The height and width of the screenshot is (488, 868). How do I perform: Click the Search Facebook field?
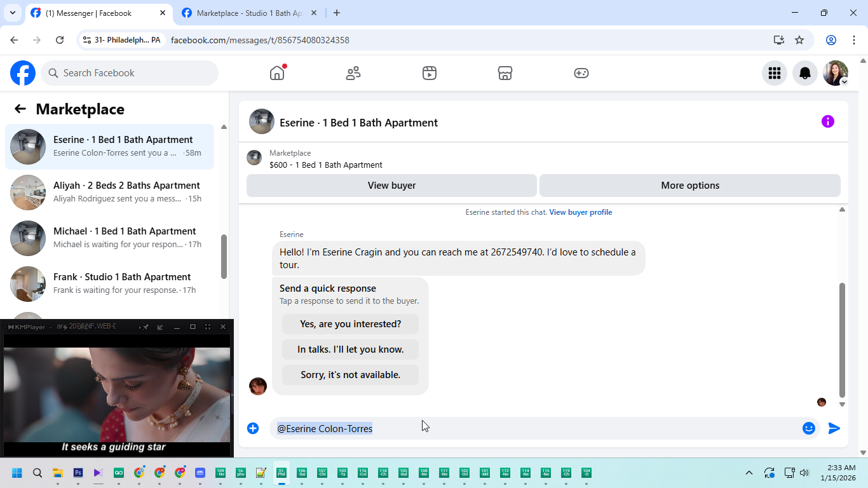(130, 73)
